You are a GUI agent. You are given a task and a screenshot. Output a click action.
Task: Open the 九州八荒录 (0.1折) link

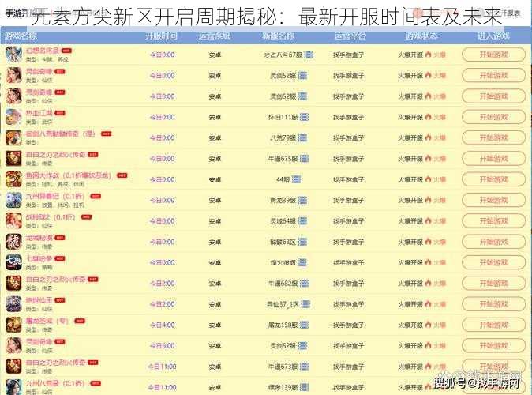point(55,383)
